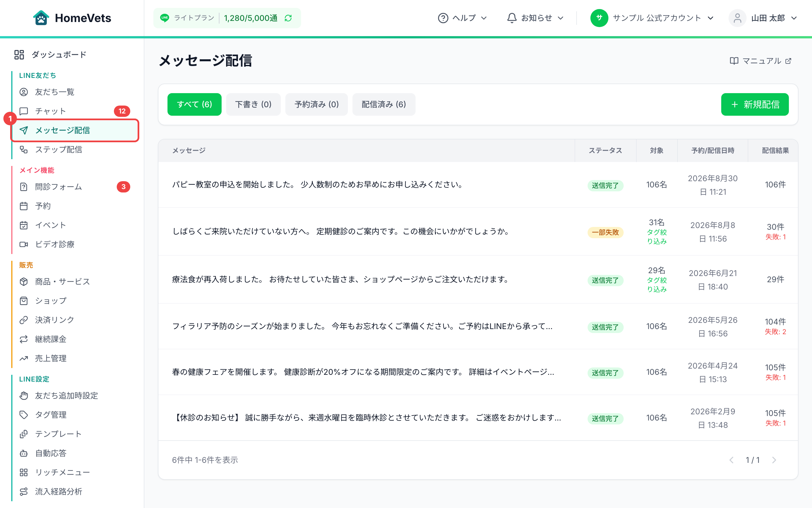Open ビデオ診療 in the sidebar
The width and height of the screenshot is (812, 508).
click(47, 244)
